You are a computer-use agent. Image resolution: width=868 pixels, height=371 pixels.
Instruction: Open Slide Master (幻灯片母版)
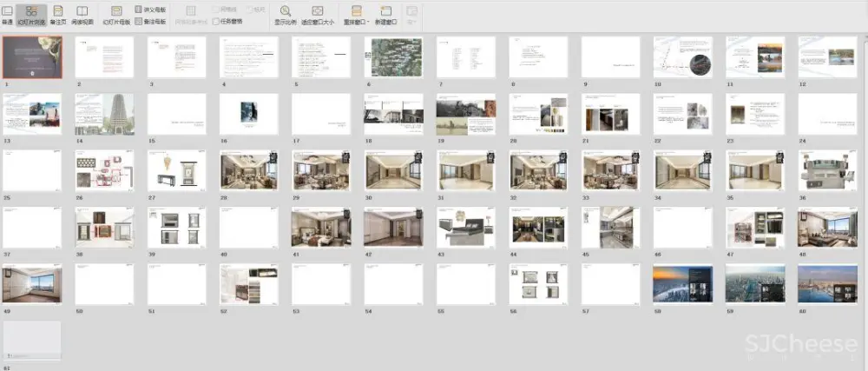[x=116, y=14]
